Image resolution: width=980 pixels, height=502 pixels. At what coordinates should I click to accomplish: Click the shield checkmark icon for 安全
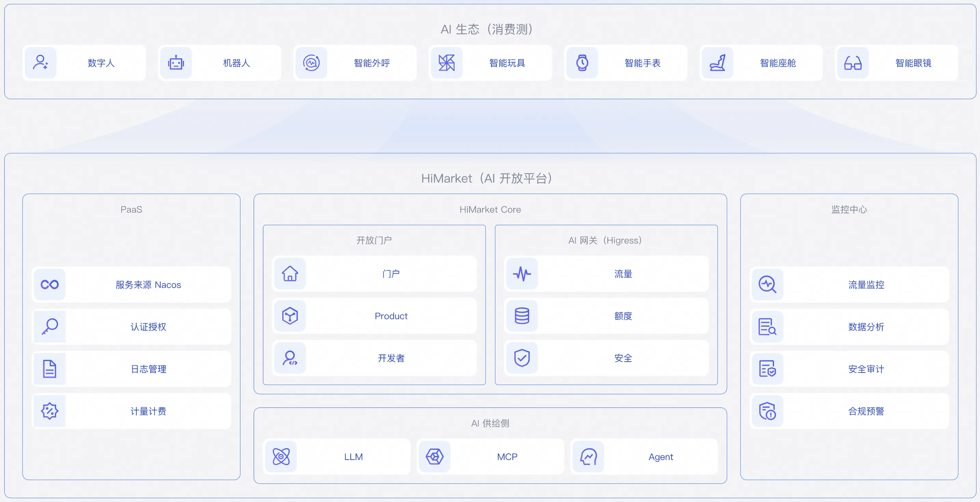click(x=522, y=358)
